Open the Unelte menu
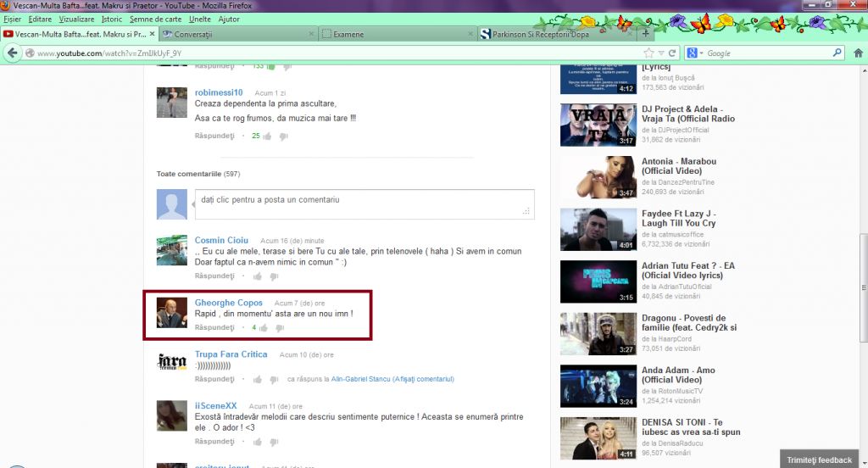Screen dimensions: 868x468 click(x=200, y=19)
